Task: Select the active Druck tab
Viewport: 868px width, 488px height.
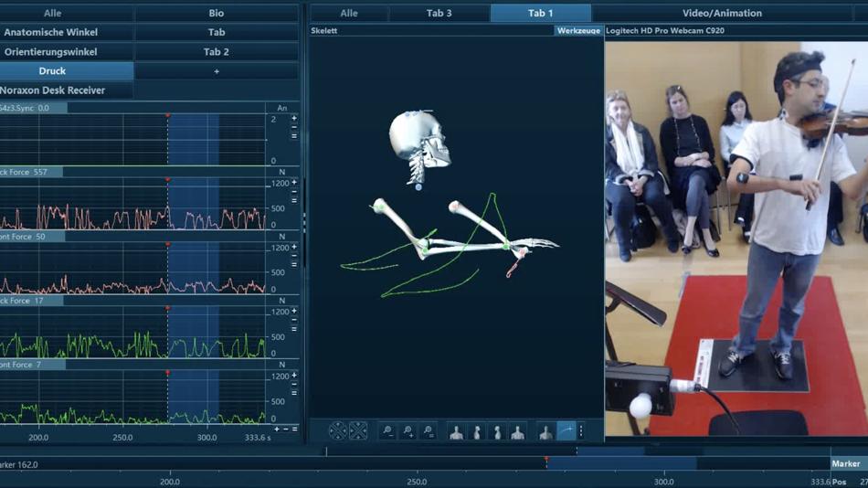Action: (x=53, y=71)
